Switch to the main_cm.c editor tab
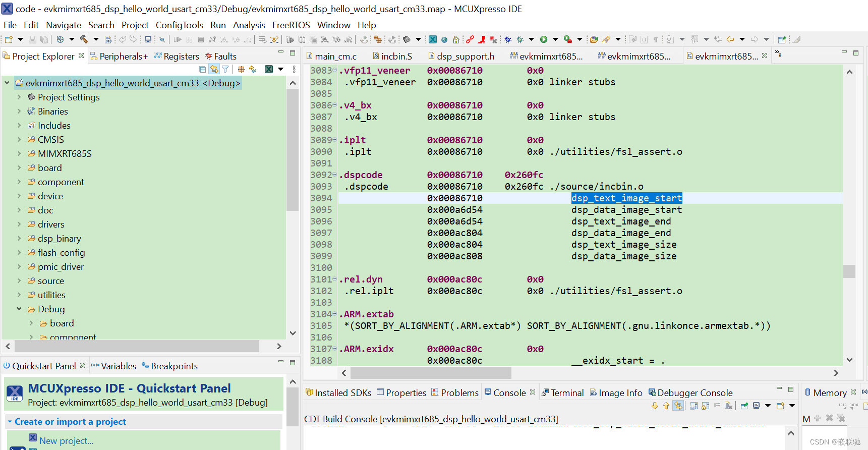 331,57
